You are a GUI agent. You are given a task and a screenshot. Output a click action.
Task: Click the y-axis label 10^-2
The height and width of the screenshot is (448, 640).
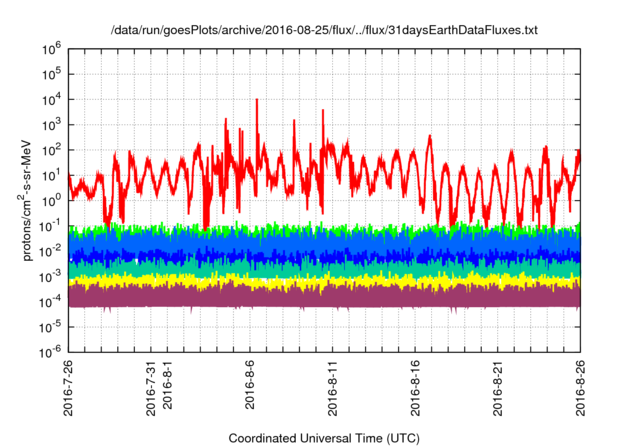(51, 252)
